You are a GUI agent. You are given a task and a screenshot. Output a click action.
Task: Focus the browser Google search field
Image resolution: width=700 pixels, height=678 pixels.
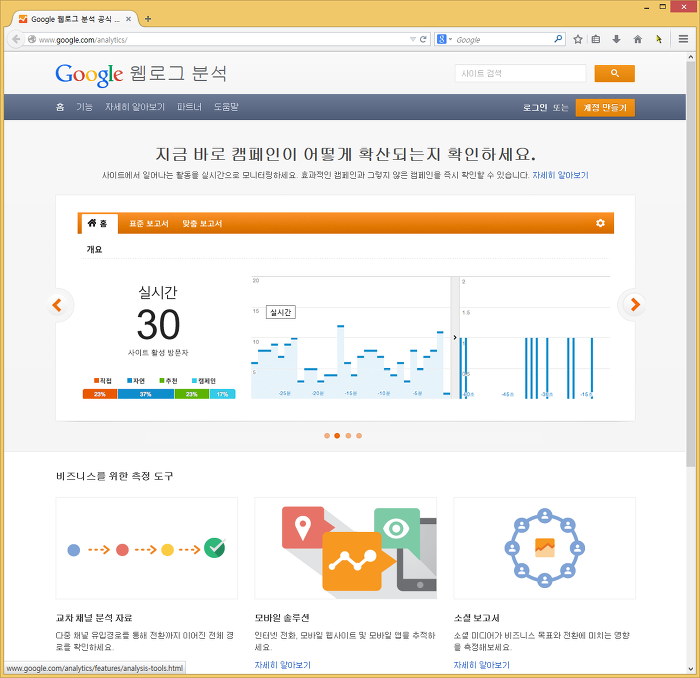(x=502, y=39)
